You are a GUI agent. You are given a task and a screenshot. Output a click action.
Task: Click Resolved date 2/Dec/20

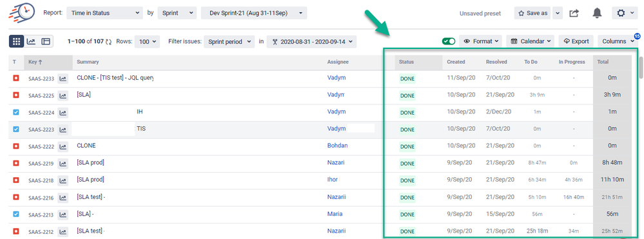498,111
